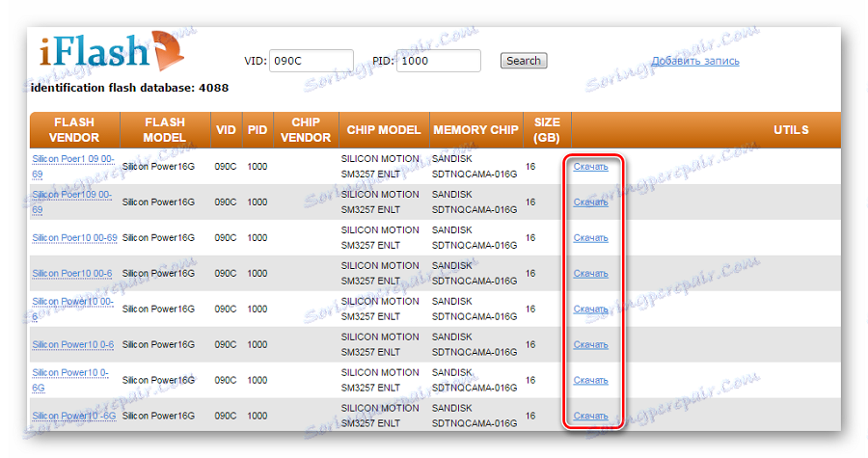Click the CHIP VENDOR column header
868x458 pixels.
[306, 130]
